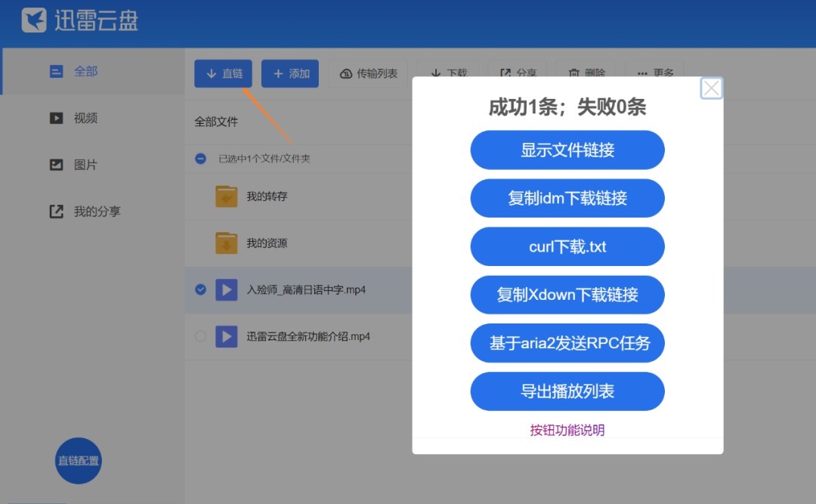Close the direct link popup dialog

point(711,88)
